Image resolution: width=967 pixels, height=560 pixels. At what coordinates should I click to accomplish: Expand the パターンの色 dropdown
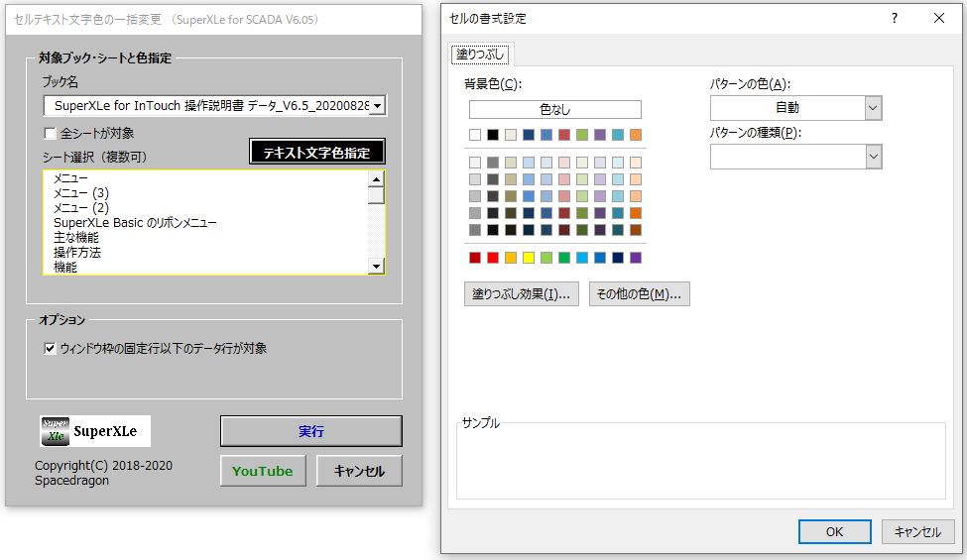click(873, 108)
